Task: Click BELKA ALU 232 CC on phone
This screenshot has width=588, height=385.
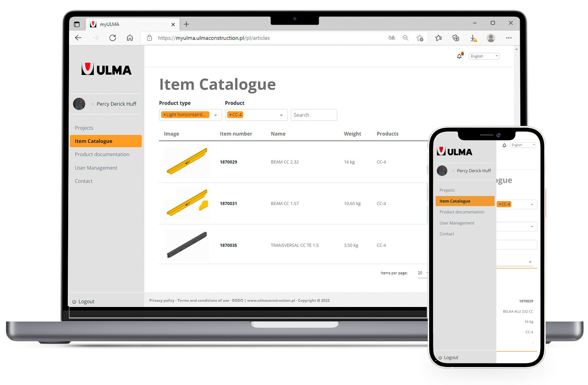Action: click(518, 311)
